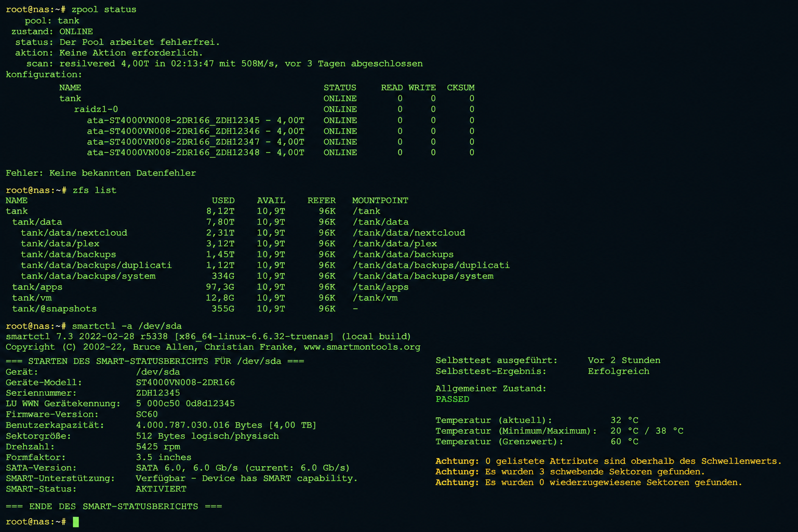798x532 pixels.
Task: Click current temperature '32 °C'
Action: coord(624,420)
